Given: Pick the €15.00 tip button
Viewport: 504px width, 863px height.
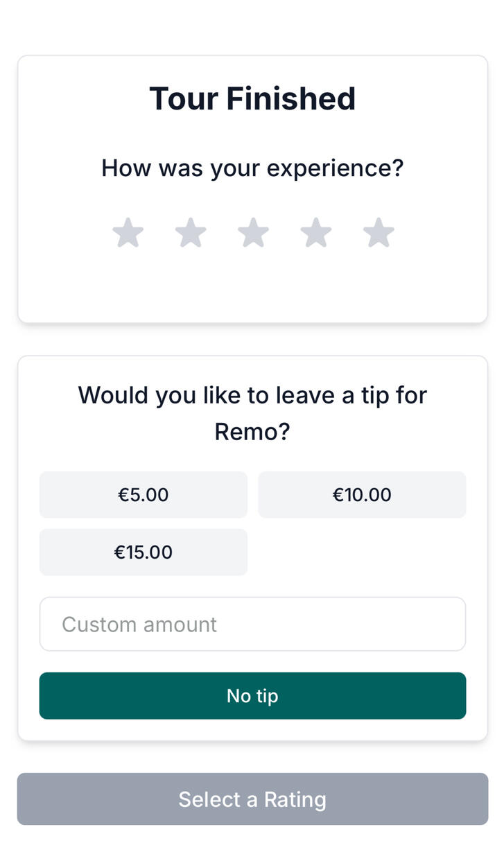Looking at the screenshot, I should (143, 552).
